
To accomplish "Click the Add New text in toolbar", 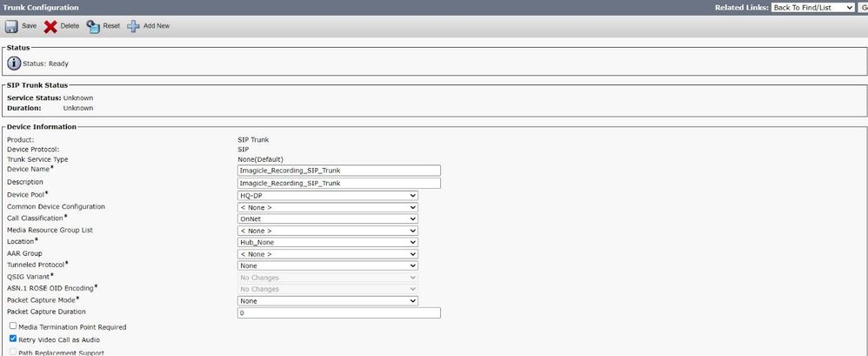I will tap(157, 26).
